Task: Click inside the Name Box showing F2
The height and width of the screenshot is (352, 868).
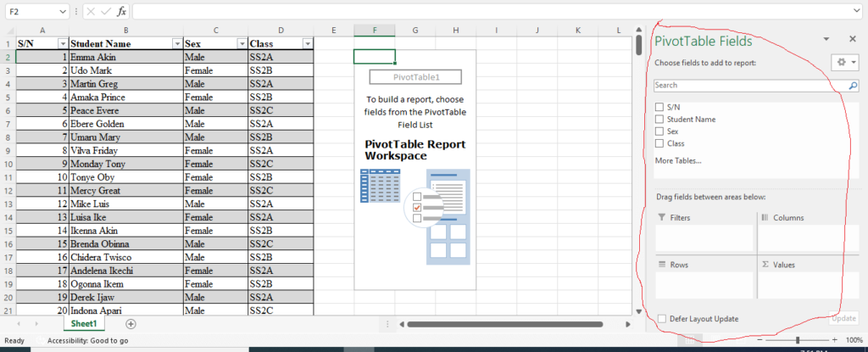Action: [x=31, y=11]
